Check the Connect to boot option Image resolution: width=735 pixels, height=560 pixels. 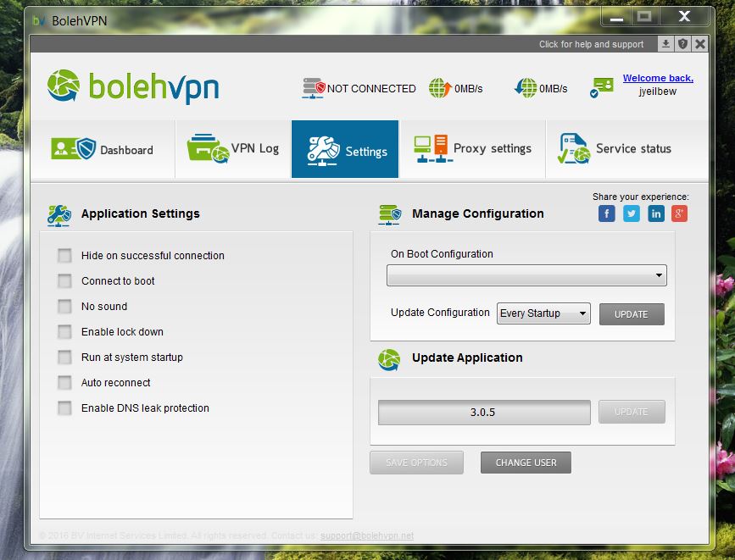(x=64, y=280)
